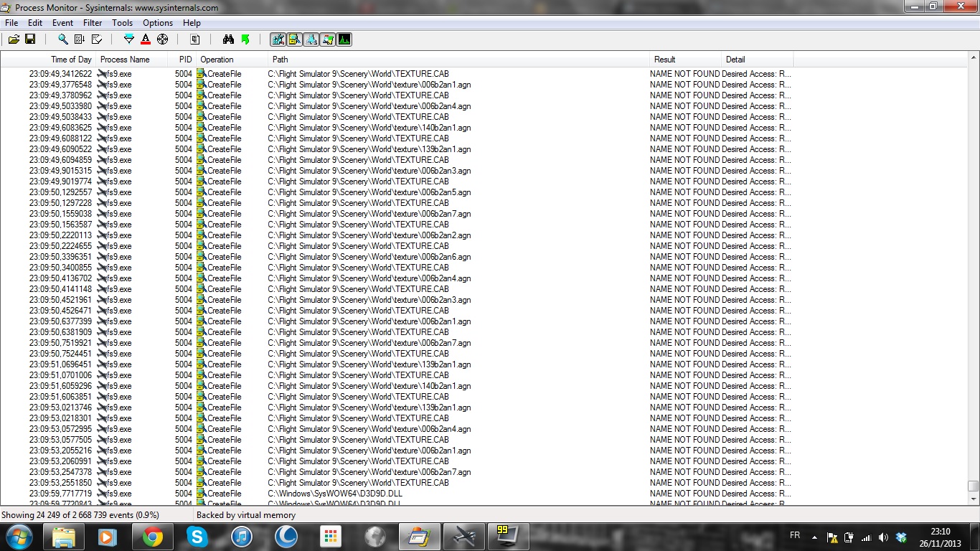Open the Filter menu

tap(93, 23)
